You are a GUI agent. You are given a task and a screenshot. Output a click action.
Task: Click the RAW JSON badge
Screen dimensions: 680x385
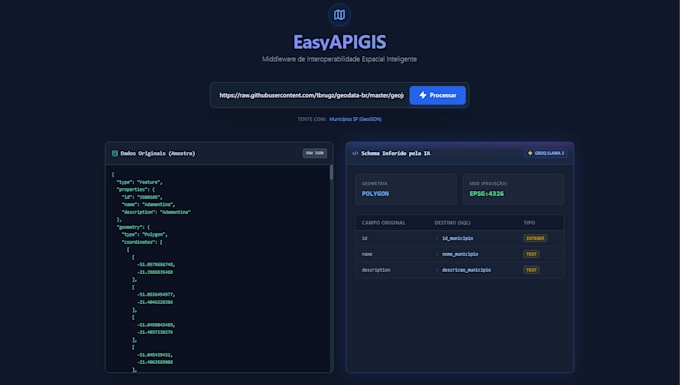[x=315, y=153]
